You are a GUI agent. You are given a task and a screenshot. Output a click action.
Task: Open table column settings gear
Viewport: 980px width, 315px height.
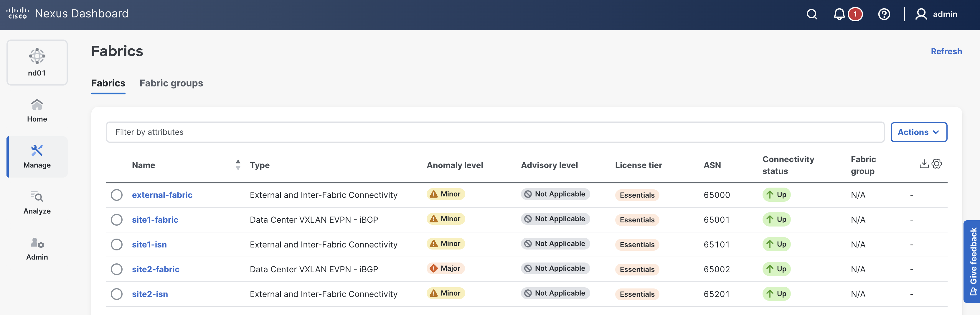(x=937, y=164)
